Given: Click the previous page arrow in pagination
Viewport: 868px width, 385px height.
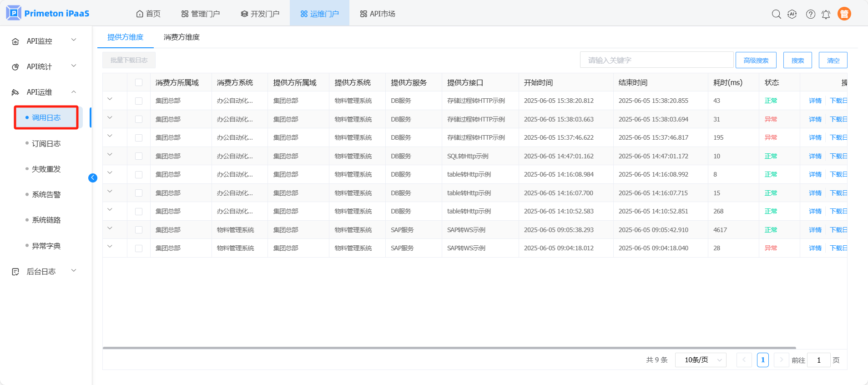Looking at the screenshot, I should pos(744,360).
